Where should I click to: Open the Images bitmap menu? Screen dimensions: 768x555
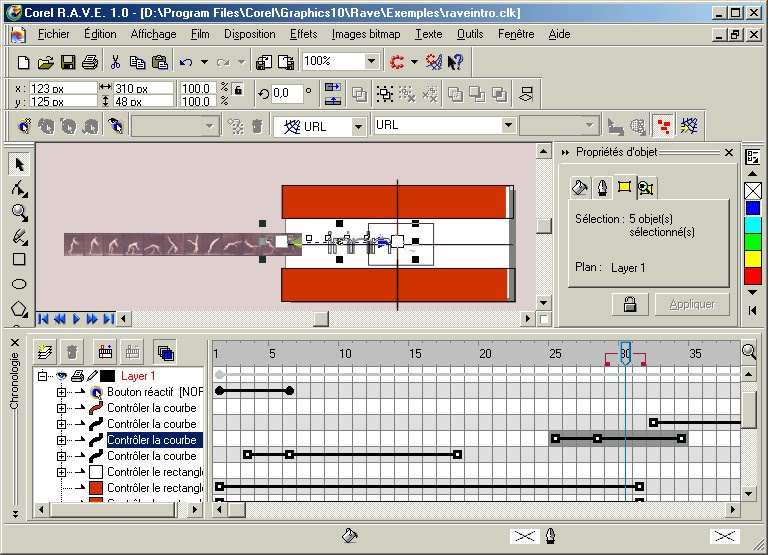click(x=366, y=34)
